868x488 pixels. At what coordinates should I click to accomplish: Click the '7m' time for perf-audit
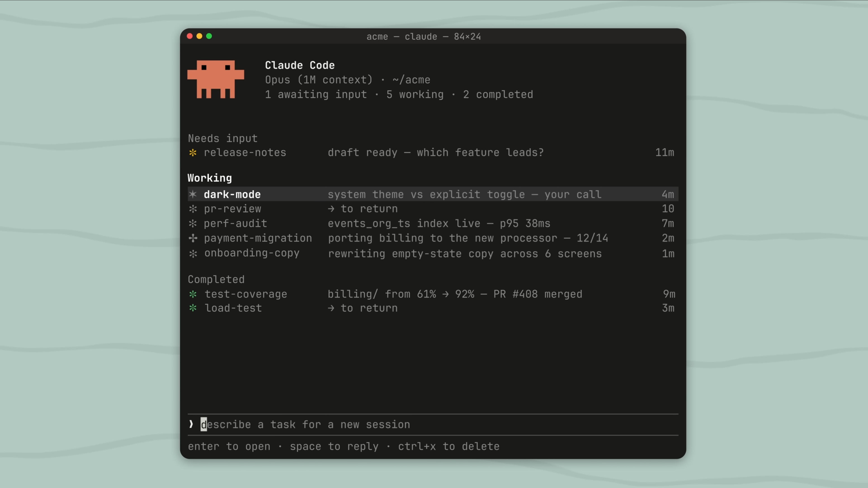668,223
